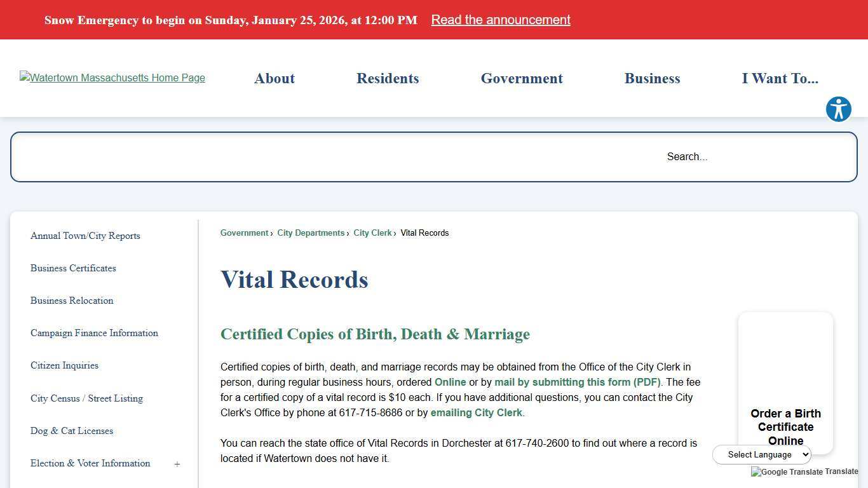The height and width of the screenshot is (488, 868).
Task: Open the Business navigation menu
Action: pos(652,78)
